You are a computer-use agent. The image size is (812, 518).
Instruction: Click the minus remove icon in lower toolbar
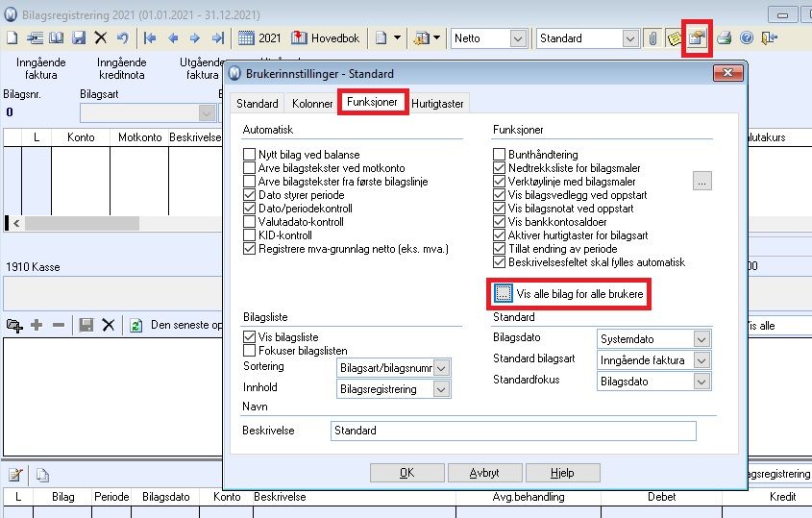click(59, 325)
